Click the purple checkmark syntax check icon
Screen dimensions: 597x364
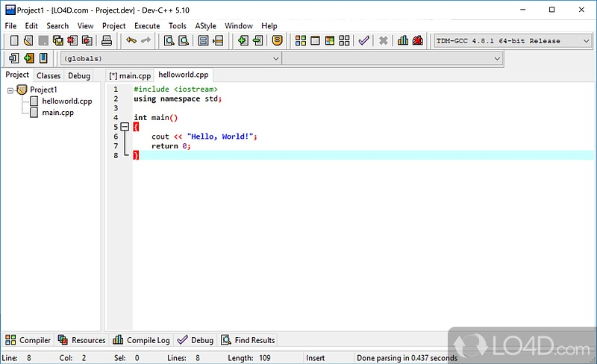[363, 41]
